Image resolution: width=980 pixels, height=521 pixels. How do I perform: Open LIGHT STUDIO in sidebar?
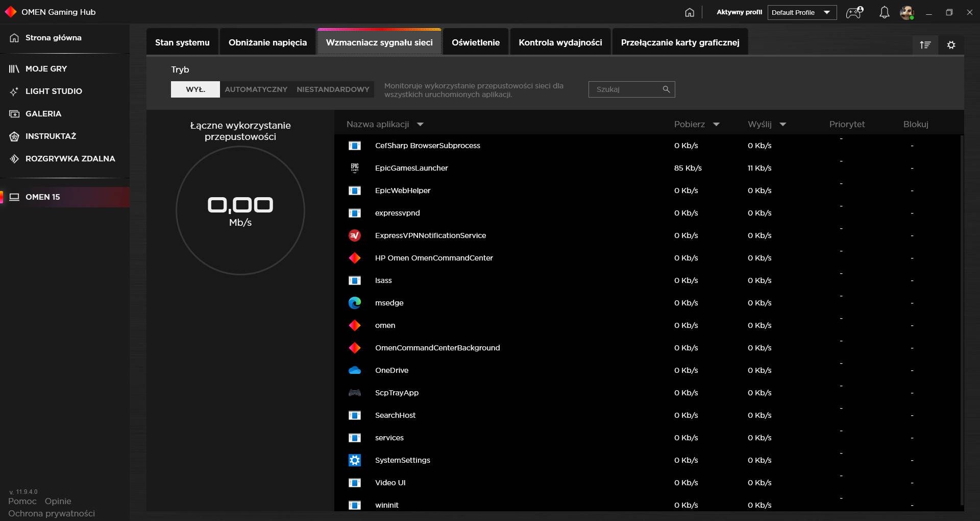point(65,91)
